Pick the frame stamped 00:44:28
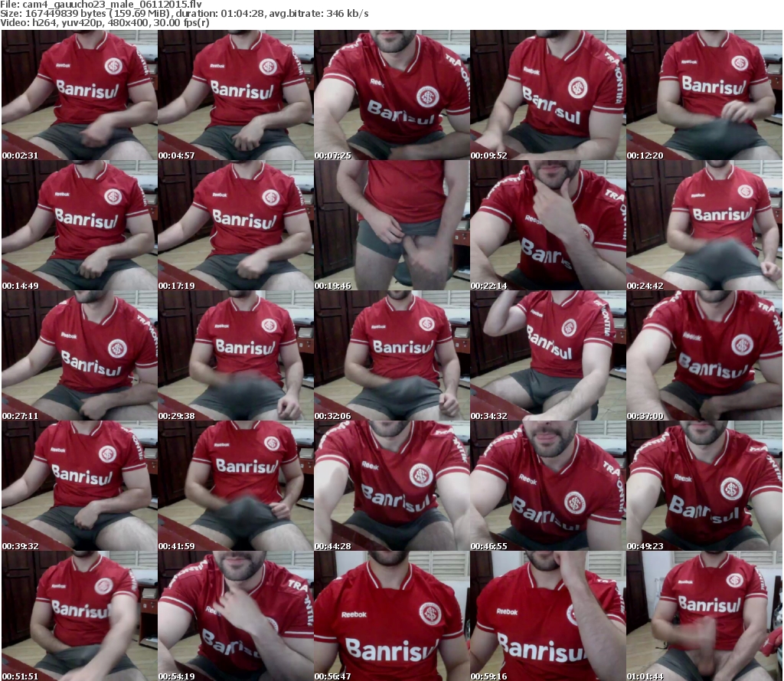 pyautogui.click(x=392, y=486)
